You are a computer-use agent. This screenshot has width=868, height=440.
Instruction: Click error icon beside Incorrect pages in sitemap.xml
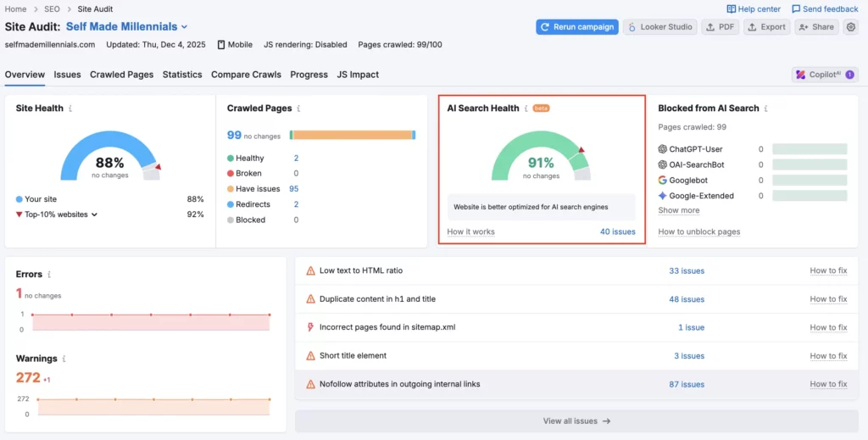point(310,327)
